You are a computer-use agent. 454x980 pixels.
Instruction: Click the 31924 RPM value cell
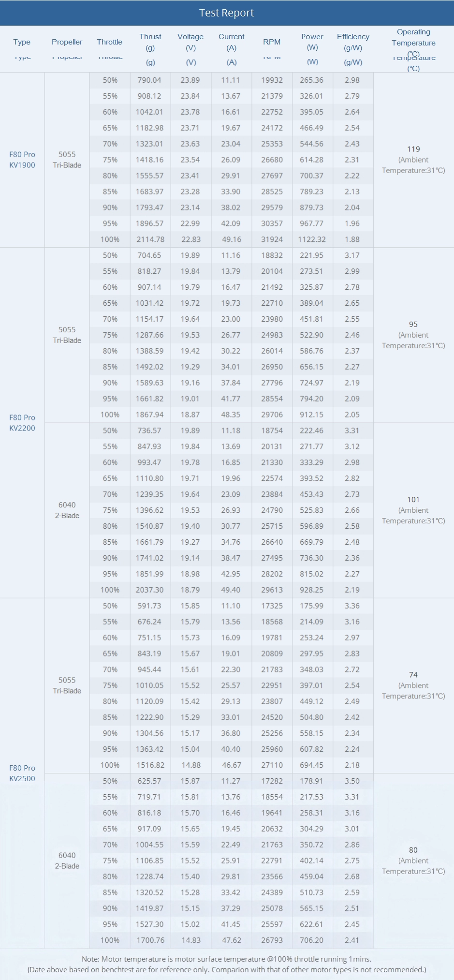click(x=272, y=239)
